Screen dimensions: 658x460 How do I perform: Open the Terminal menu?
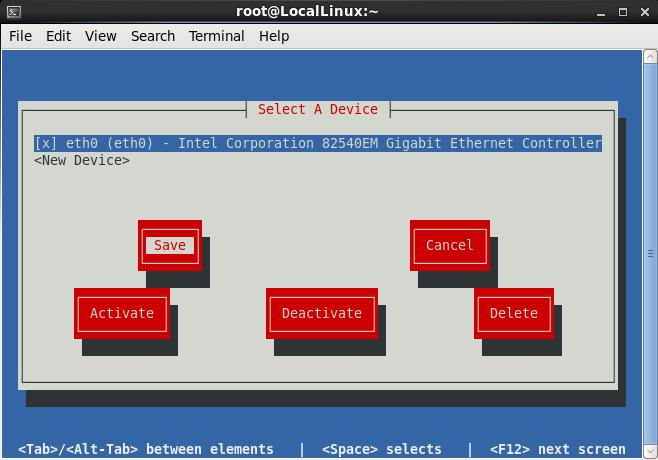[x=217, y=36]
